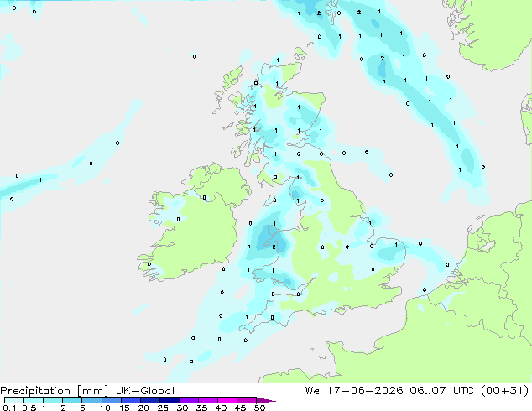This screenshot has height=411, width=532.
Task: Click the '2' value on Wales' west coast
Action: (x=274, y=247)
